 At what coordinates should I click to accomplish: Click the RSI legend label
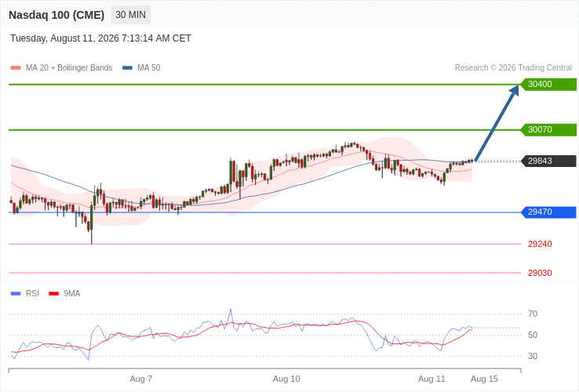click(x=32, y=294)
